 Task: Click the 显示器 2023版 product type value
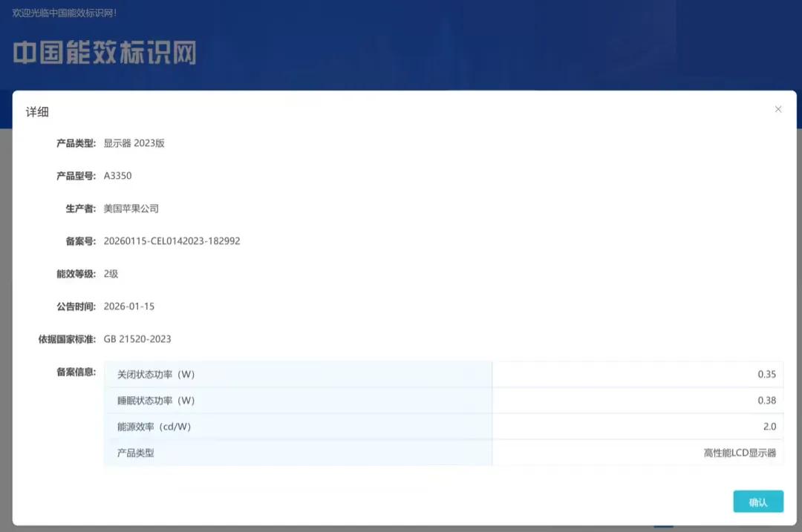coord(134,143)
